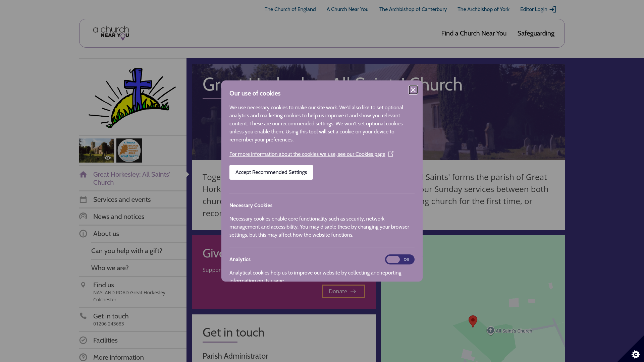Viewport: 644px width, 362px height.
Task: Open Great Horkesley: All Saints' Church sidebar item
Action: [132, 178]
